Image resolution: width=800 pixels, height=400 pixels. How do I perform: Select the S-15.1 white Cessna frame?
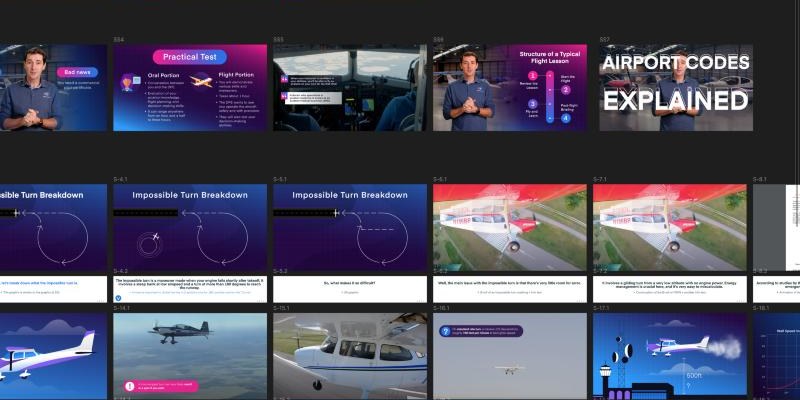click(350, 356)
